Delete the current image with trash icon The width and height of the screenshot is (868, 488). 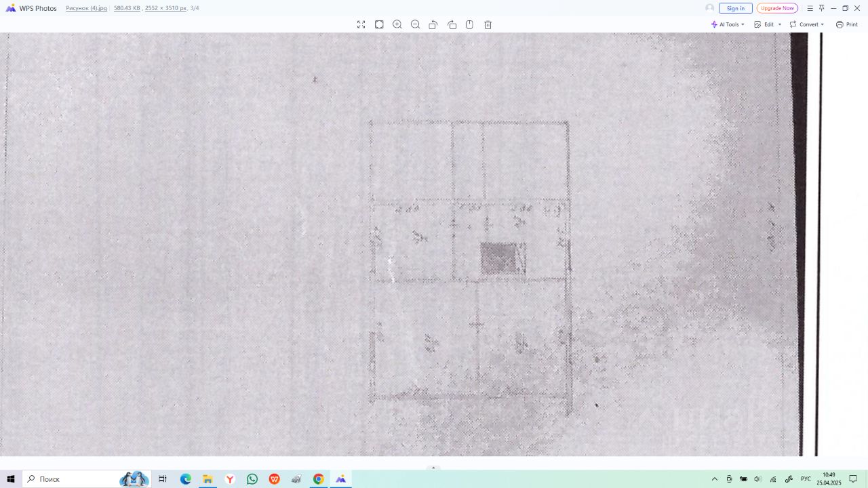click(488, 24)
